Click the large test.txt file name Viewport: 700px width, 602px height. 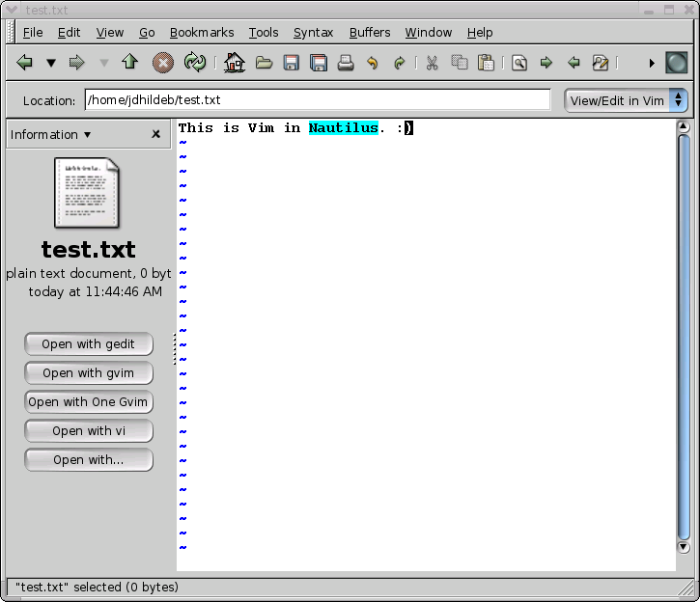[89, 249]
